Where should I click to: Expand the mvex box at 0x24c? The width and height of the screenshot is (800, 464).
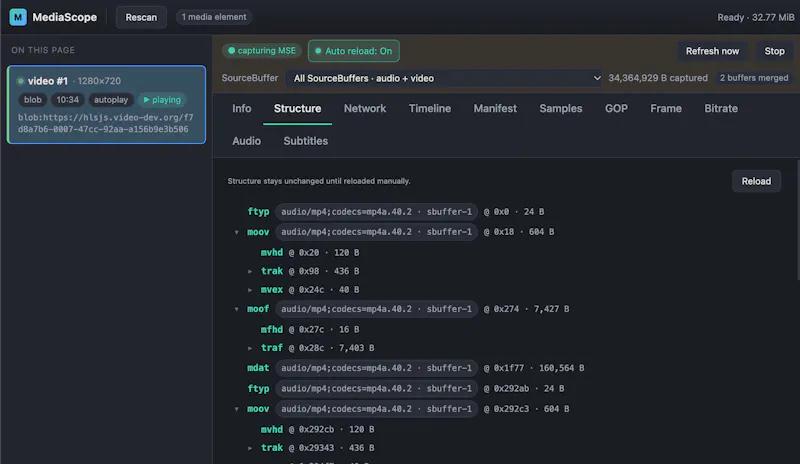(x=250, y=290)
